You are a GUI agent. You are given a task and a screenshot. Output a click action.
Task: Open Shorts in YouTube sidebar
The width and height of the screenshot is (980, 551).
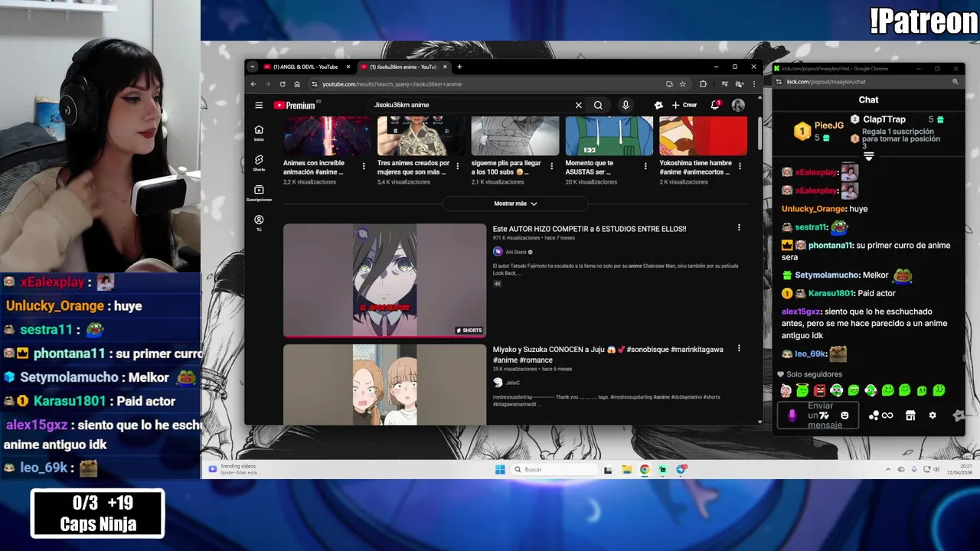tap(259, 162)
